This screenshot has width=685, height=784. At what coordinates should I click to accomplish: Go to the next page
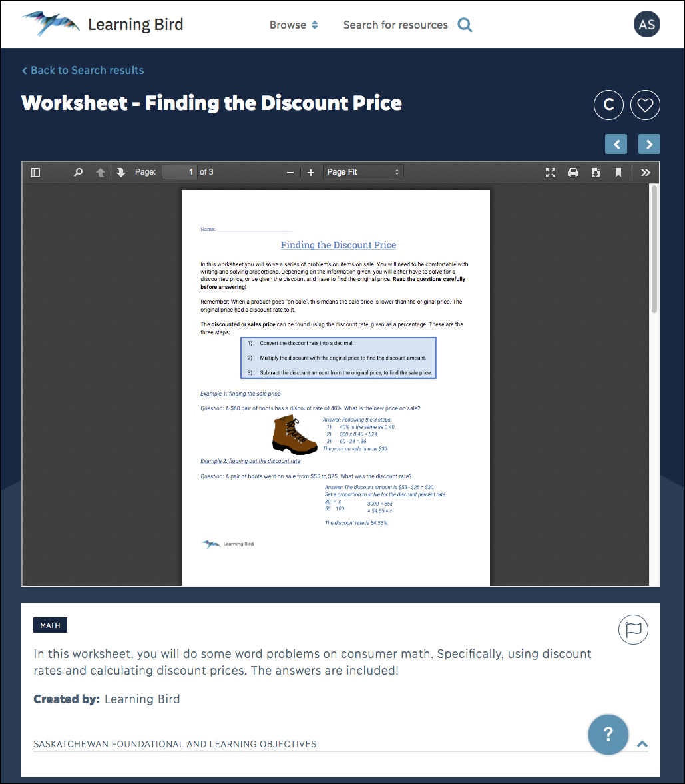[x=120, y=172]
